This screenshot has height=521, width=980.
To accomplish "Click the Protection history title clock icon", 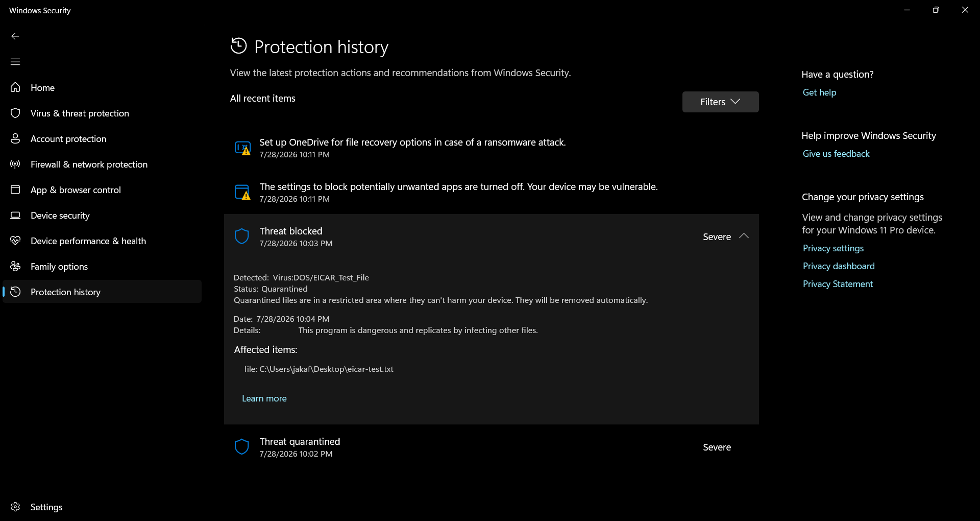I will (238, 46).
